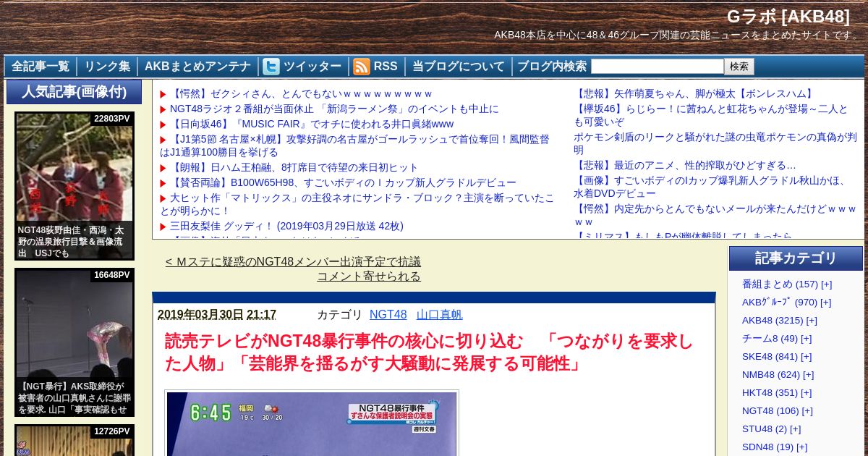
Task: Open headline 大ヒット作「マトリックス」
Action: click(357, 204)
